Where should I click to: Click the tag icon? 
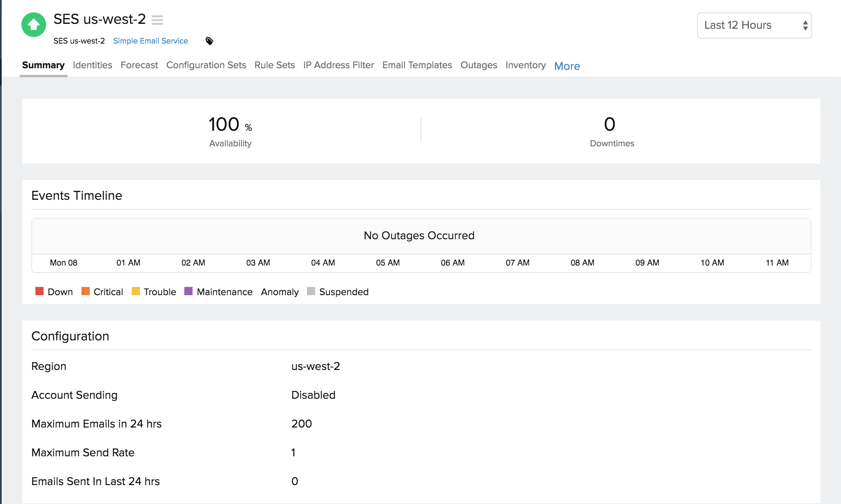(x=209, y=41)
